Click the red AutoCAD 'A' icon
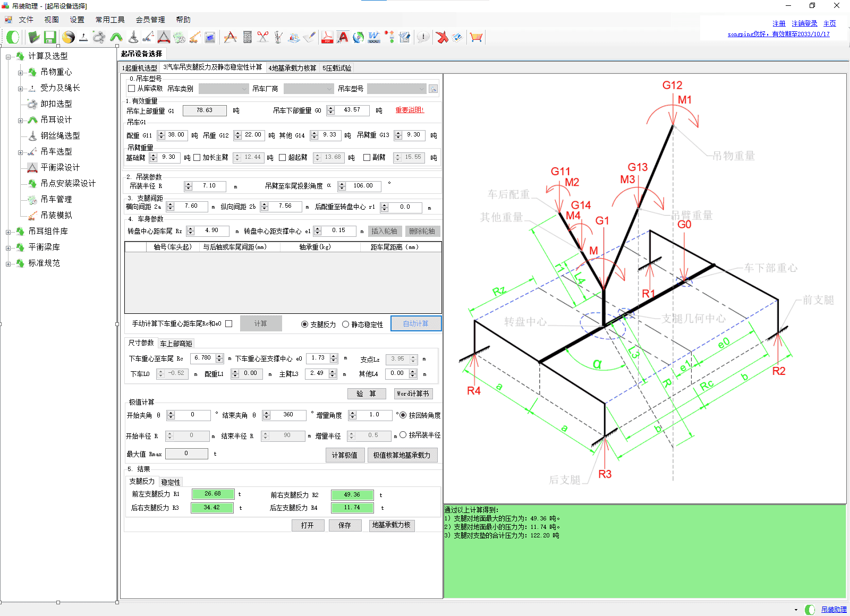Screen dimensions: 850x616 tap(343, 37)
